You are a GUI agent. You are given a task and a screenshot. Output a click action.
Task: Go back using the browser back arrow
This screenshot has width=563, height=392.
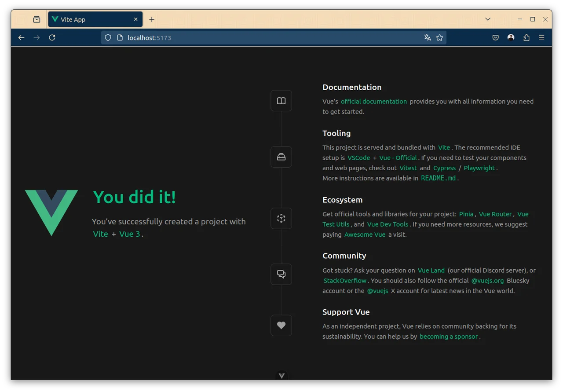coord(21,38)
